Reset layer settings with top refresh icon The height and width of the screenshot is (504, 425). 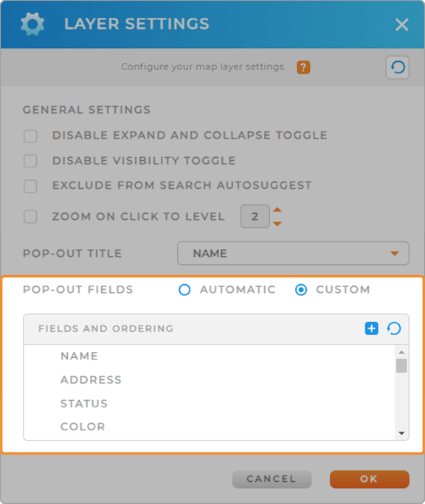click(x=398, y=67)
